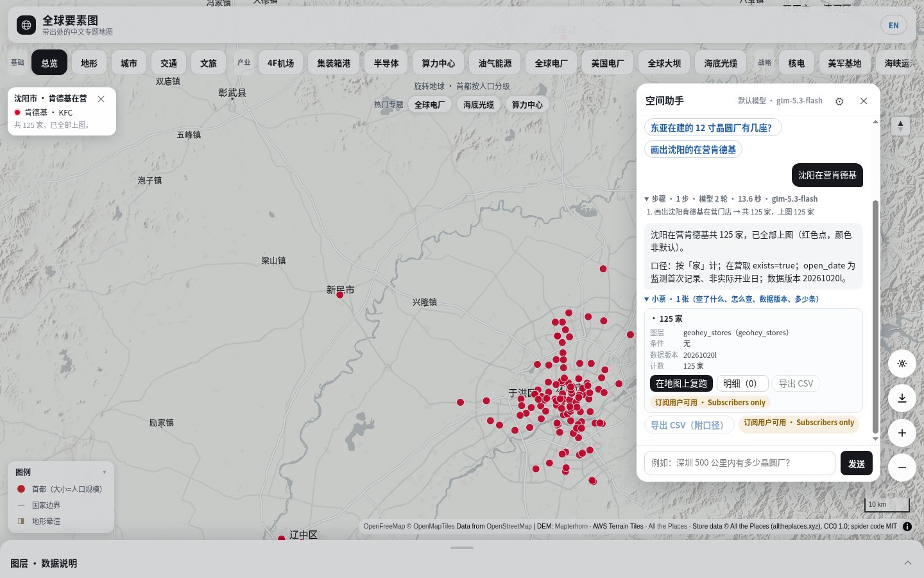Enable the 4F机场 layer
The image size is (924, 578).
[x=280, y=63]
